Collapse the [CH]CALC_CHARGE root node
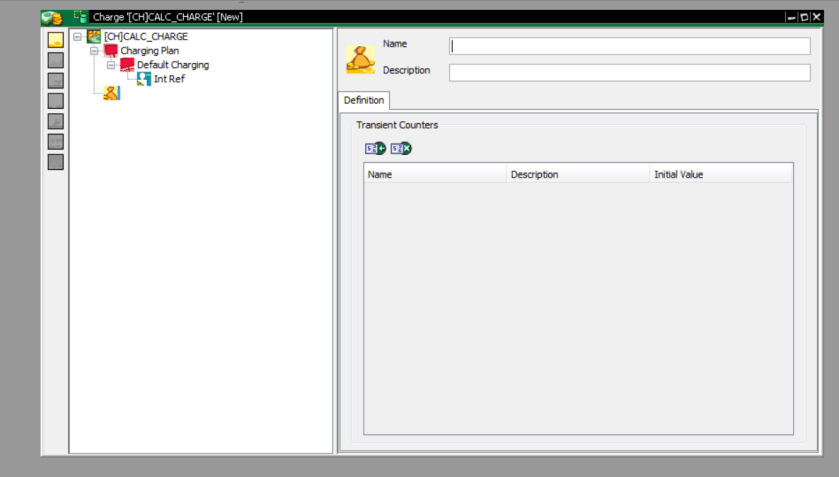 (x=77, y=36)
